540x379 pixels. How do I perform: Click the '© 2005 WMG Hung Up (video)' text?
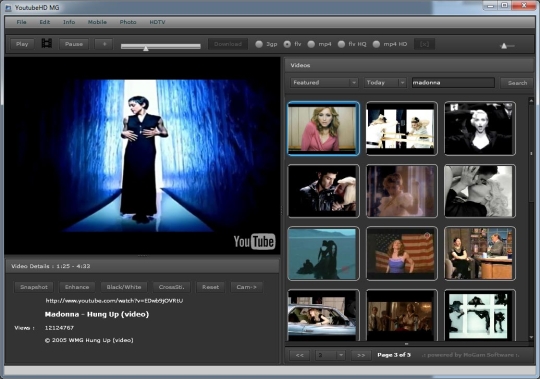click(x=89, y=340)
